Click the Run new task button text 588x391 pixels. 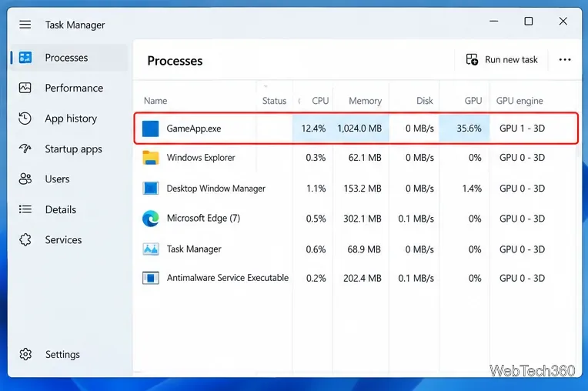click(511, 59)
